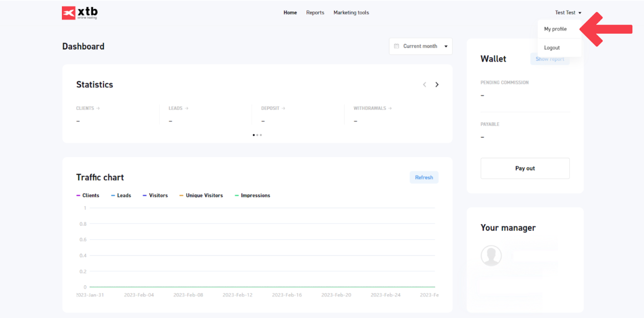Refresh the Traffic chart
This screenshot has height=318, width=644.
(x=424, y=178)
